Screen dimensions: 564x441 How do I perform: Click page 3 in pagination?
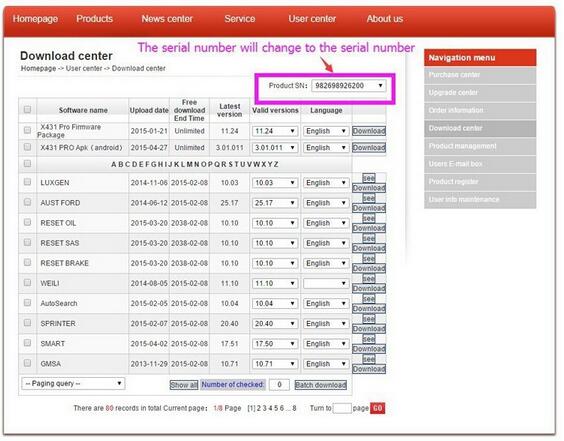(x=264, y=408)
